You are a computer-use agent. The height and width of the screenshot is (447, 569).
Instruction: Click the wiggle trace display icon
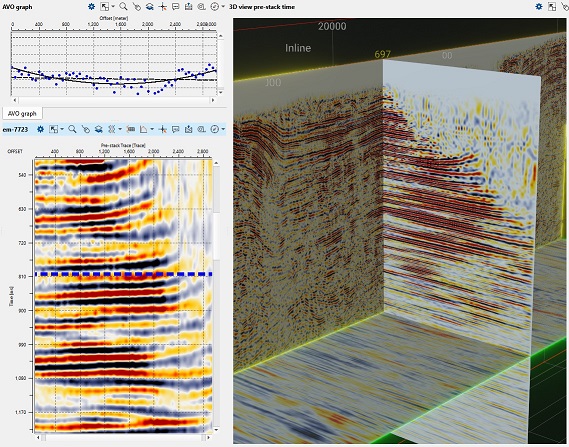(112, 129)
